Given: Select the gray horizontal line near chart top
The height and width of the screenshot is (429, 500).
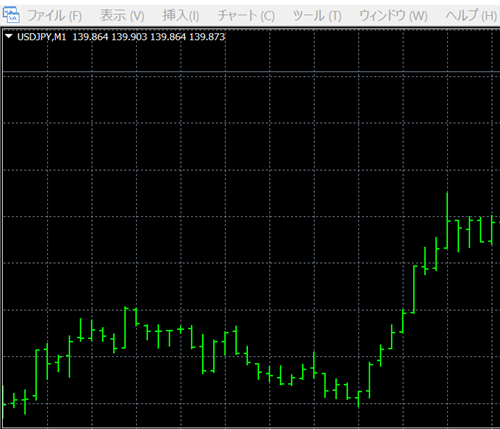Looking at the screenshot, I should tap(250, 71).
